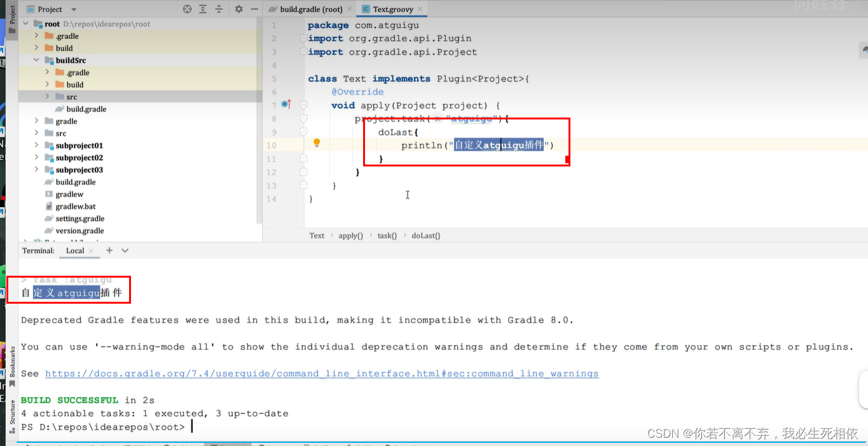Expand the gradle folder node
This screenshot has width=868, height=446.
tap(37, 121)
